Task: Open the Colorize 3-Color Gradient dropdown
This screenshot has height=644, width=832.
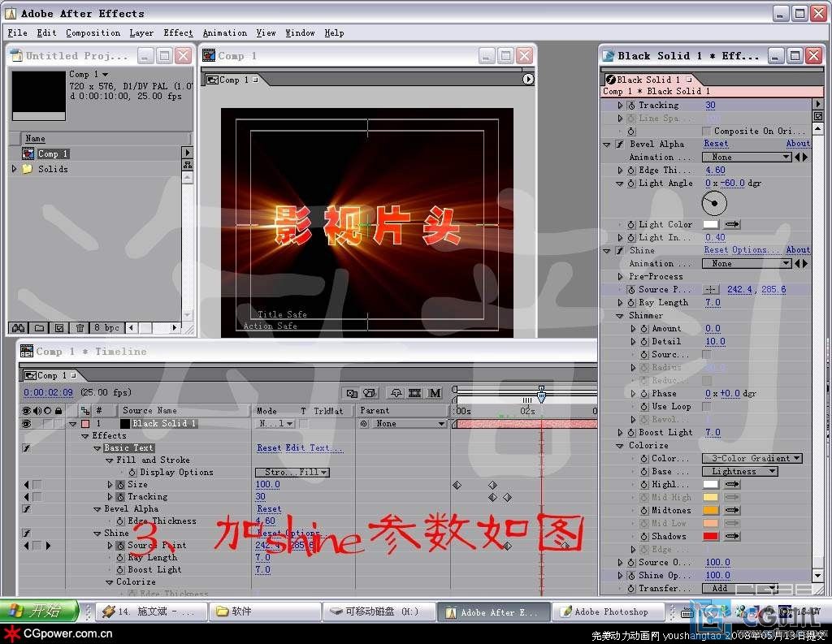Action: (752, 459)
